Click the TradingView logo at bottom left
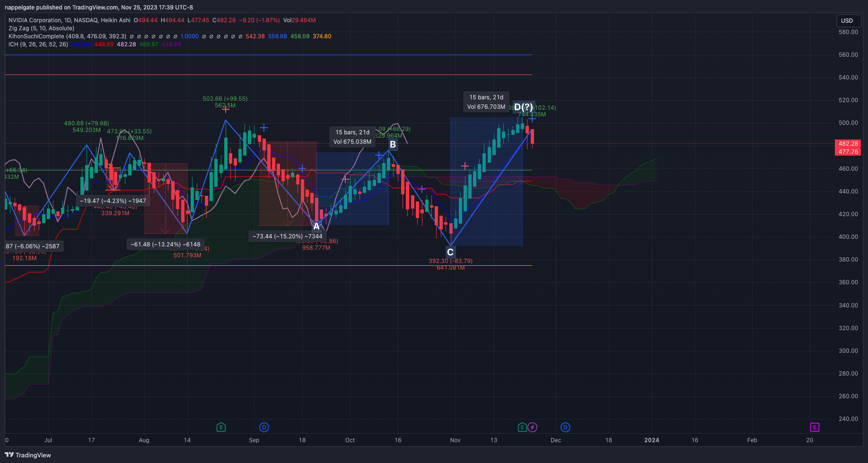This screenshot has width=868, height=463. tap(28, 455)
